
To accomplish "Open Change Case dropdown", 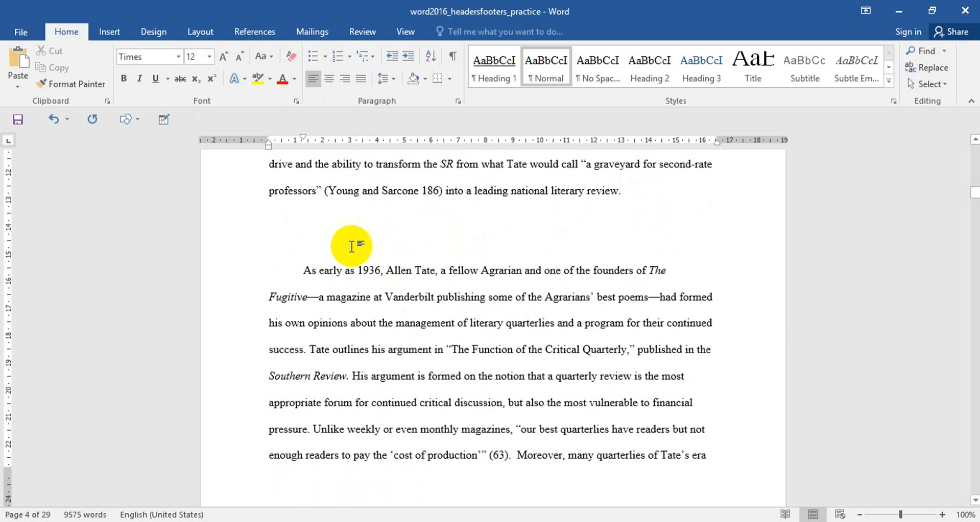I will coord(264,57).
